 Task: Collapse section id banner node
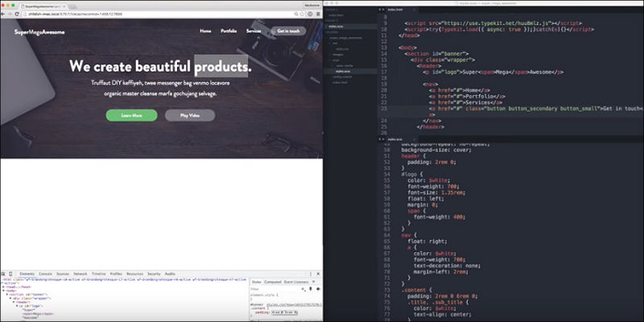pos(7,295)
